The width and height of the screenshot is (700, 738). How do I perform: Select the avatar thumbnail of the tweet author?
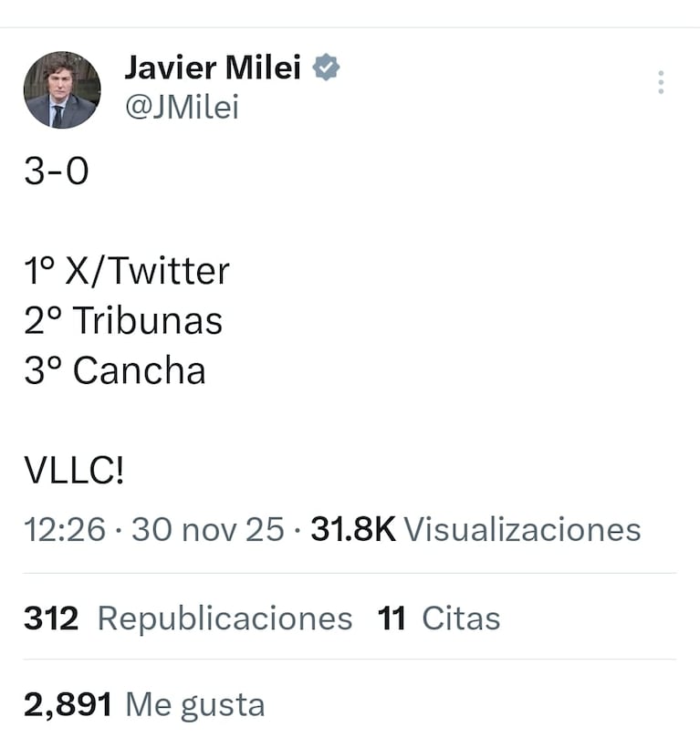pyautogui.click(x=61, y=88)
